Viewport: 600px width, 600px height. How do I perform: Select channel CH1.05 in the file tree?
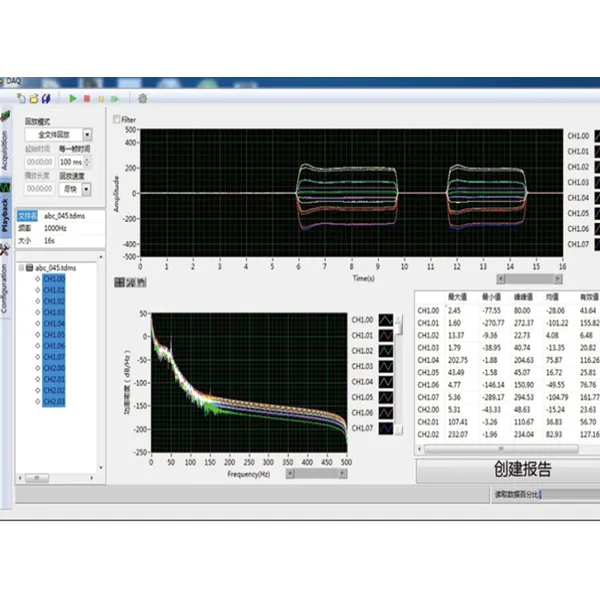point(54,334)
